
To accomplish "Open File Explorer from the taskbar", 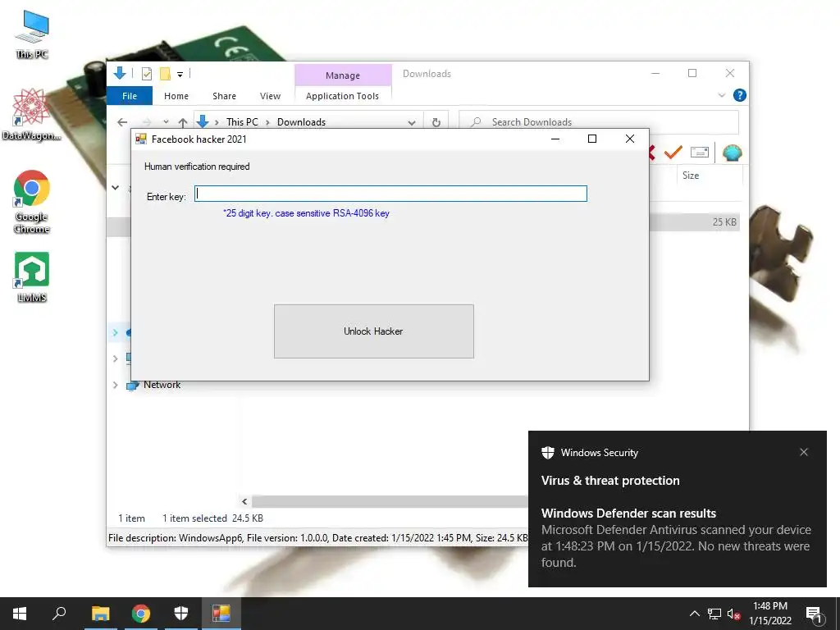I will click(100, 614).
